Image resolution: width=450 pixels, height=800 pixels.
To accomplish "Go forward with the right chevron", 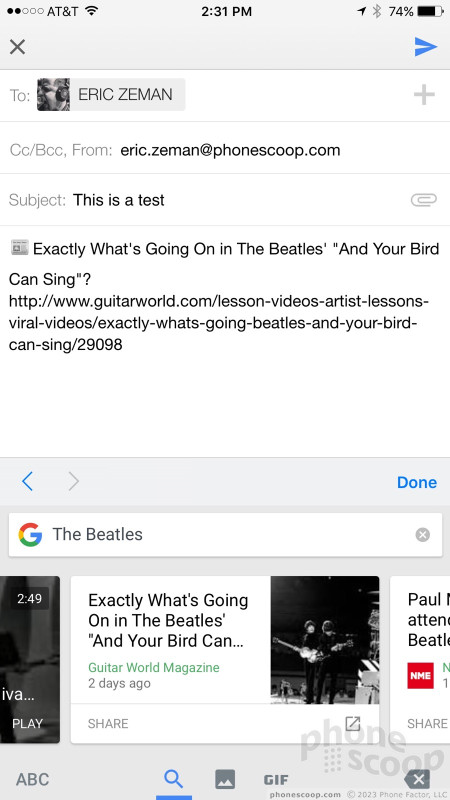I will pos(73,481).
